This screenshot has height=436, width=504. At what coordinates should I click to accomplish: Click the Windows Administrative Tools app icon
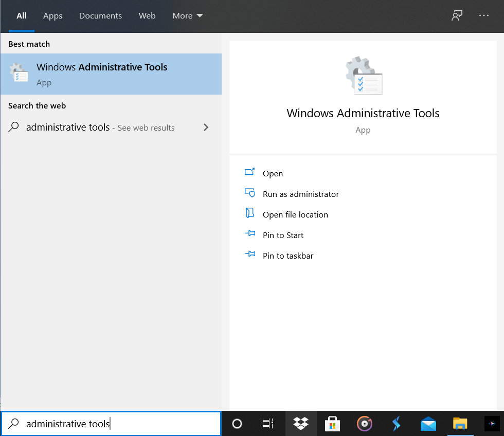(x=19, y=74)
